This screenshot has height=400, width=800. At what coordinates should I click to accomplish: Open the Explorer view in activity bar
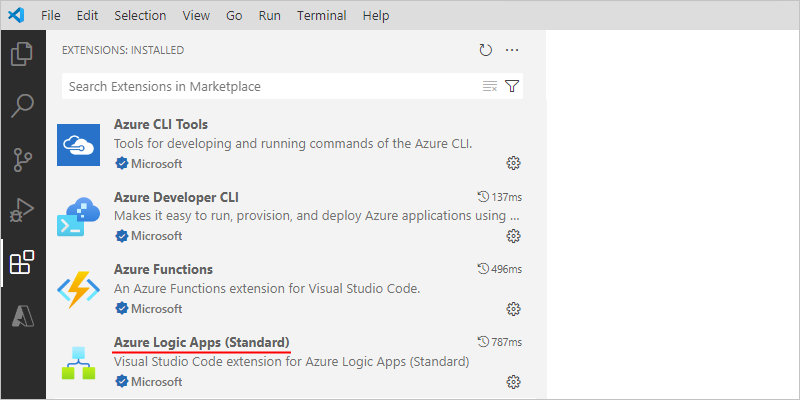tap(22, 53)
